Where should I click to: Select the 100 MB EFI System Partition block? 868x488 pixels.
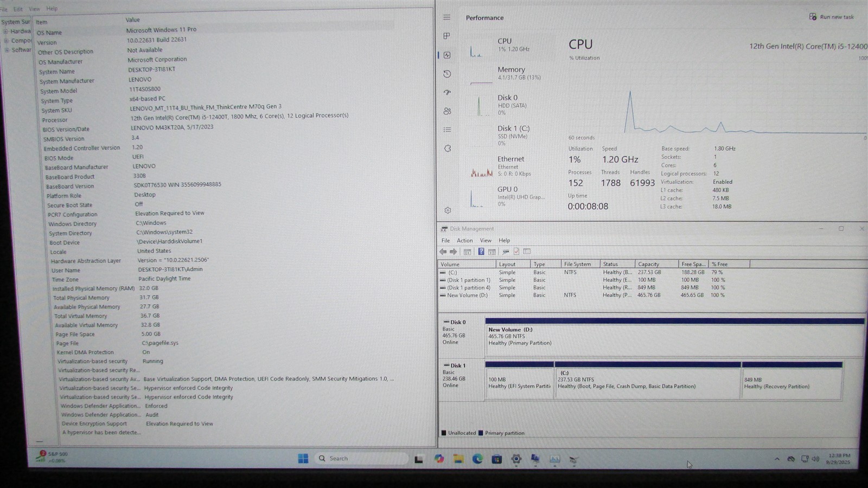point(519,381)
